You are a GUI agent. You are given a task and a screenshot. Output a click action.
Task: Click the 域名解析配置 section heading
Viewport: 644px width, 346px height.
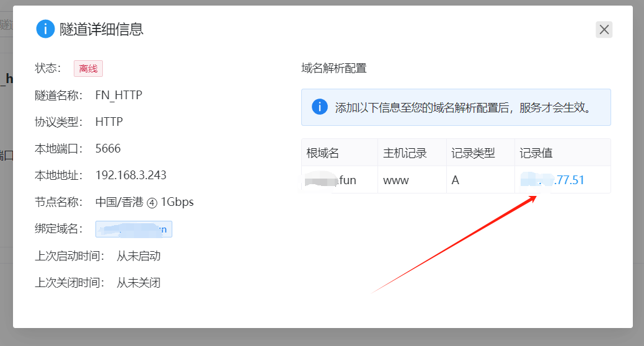334,68
